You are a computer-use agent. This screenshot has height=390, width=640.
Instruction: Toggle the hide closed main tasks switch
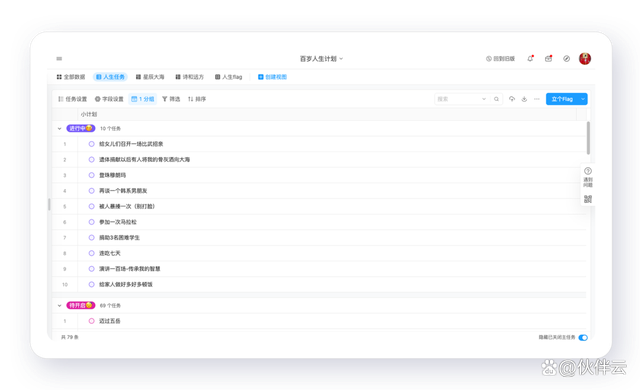[583, 337]
